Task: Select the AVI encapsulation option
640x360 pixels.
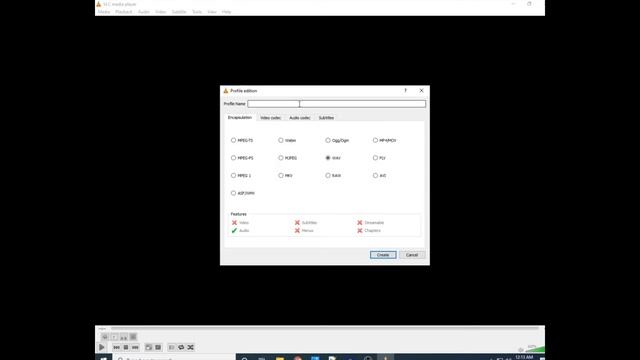Action: tap(380, 176)
